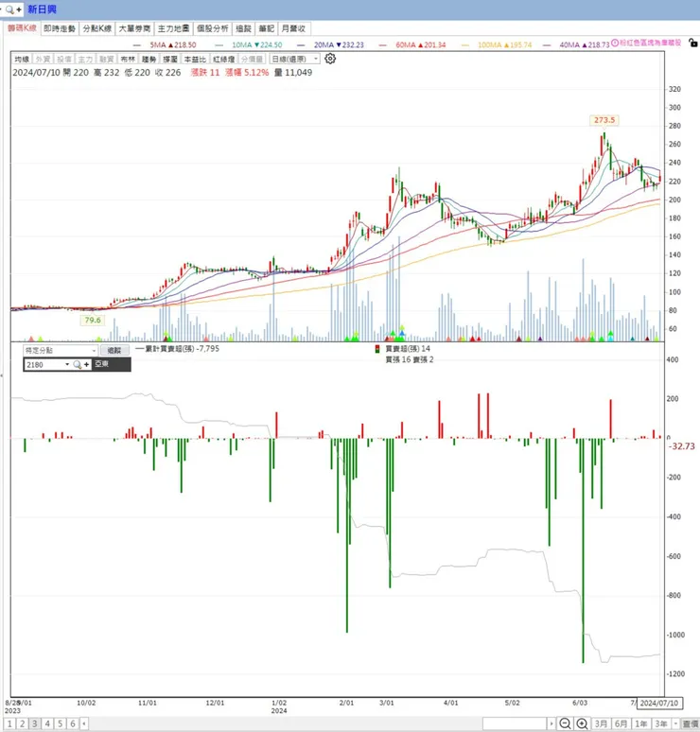
Task: Select page 6 at the bottom left
Action: click(x=73, y=723)
